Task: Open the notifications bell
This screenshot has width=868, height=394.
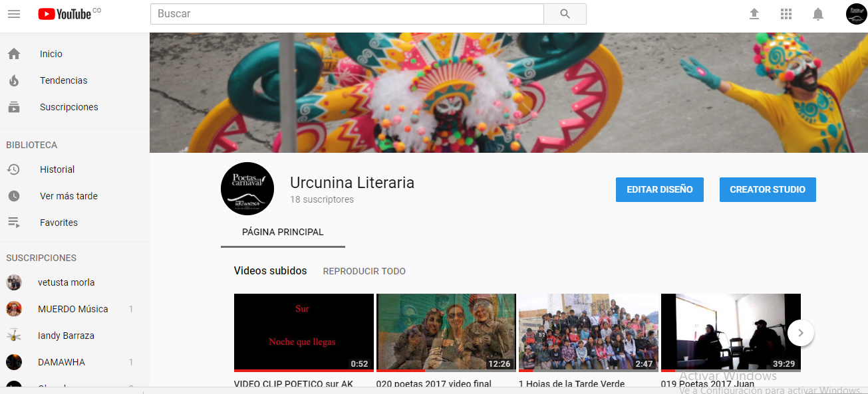Action: [x=818, y=14]
